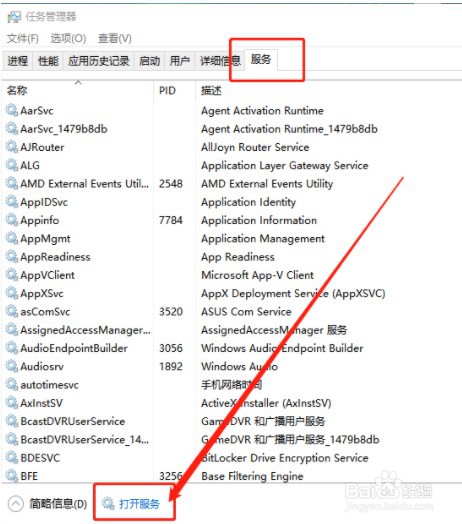Click the gear icon next to BFE
This screenshot has height=524, width=462.
coord(12,476)
